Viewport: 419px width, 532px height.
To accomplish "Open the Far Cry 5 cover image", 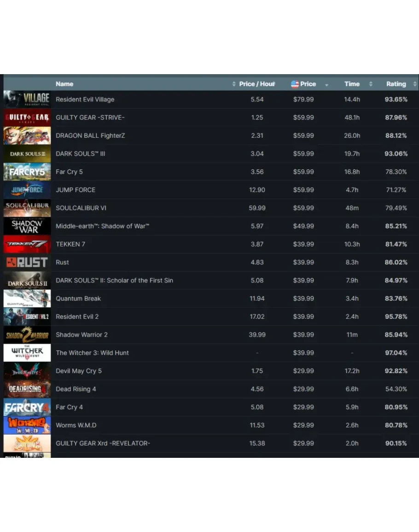I will pos(27,172).
